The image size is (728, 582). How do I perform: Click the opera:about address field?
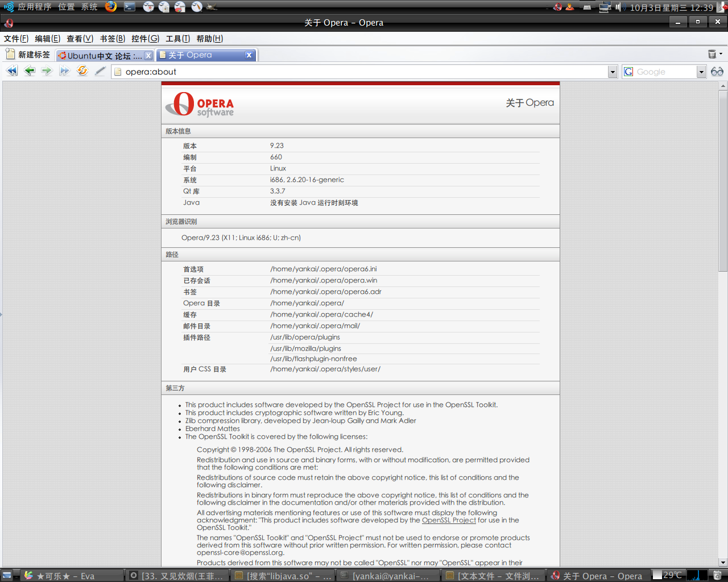pyautogui.click(x=365, y=72)
